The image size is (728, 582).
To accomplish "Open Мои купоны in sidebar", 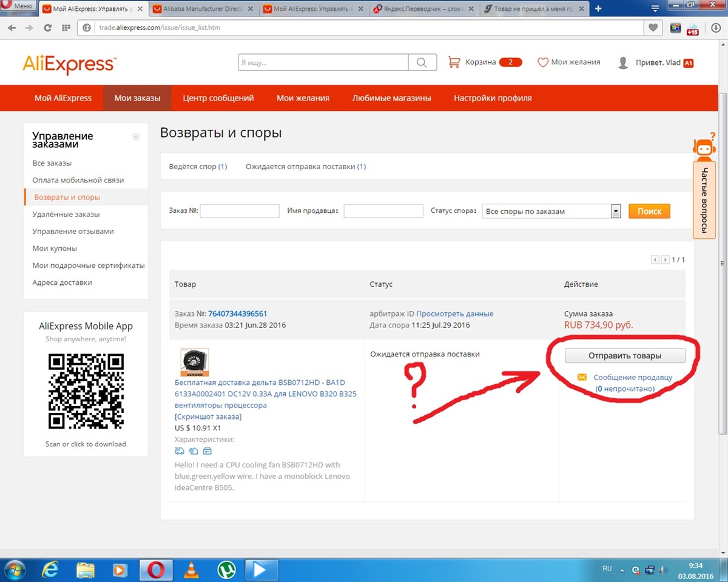I will click(55, 248).
